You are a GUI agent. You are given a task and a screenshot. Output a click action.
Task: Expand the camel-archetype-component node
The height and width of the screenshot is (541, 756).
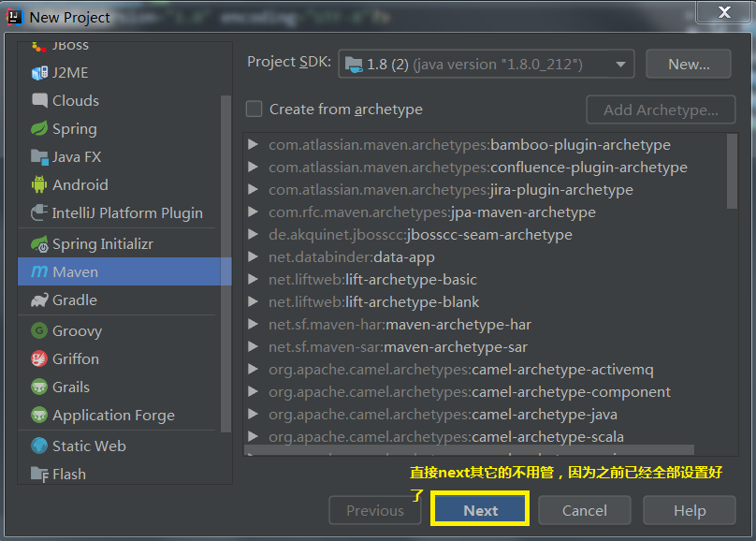coord(253,391)
